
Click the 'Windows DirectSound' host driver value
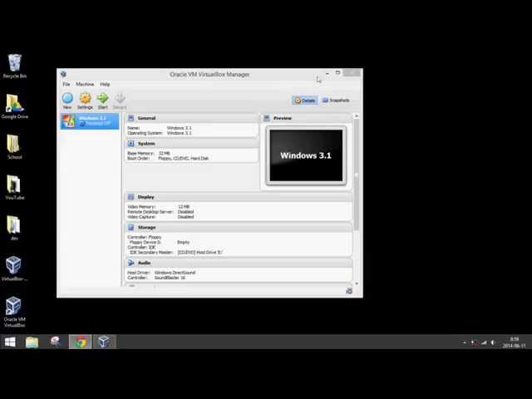click(x=175, y=273)
